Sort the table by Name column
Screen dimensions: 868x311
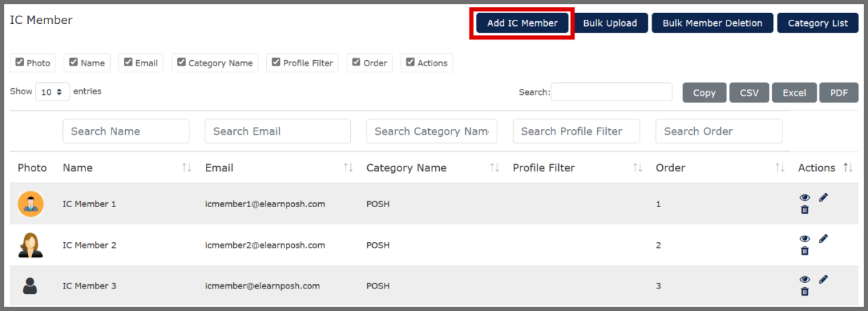(x=187, y=168)
